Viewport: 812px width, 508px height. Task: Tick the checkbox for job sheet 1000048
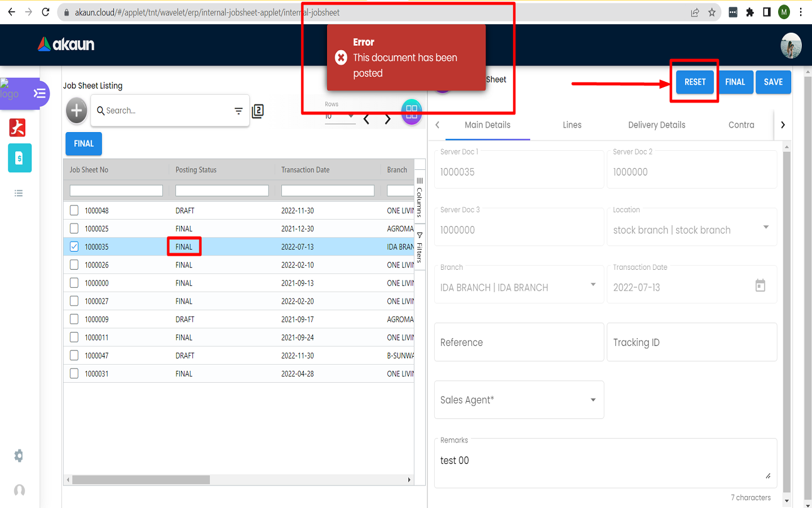(74, 211)
